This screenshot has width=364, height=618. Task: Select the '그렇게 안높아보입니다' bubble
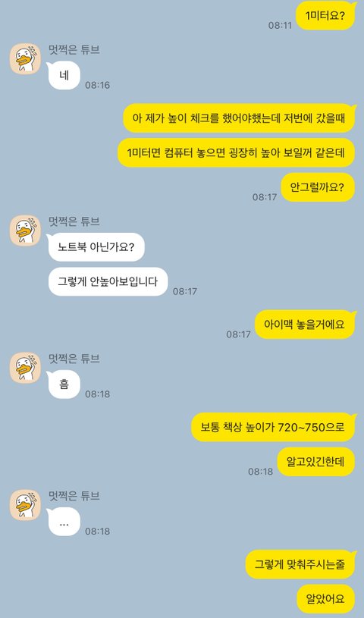pos(108,281)
